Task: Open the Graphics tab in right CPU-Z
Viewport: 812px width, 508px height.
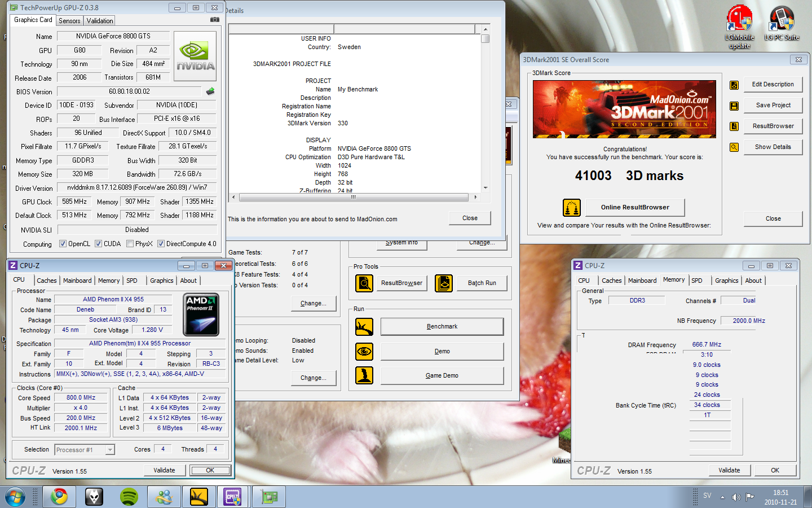Action: click(727, 281)
